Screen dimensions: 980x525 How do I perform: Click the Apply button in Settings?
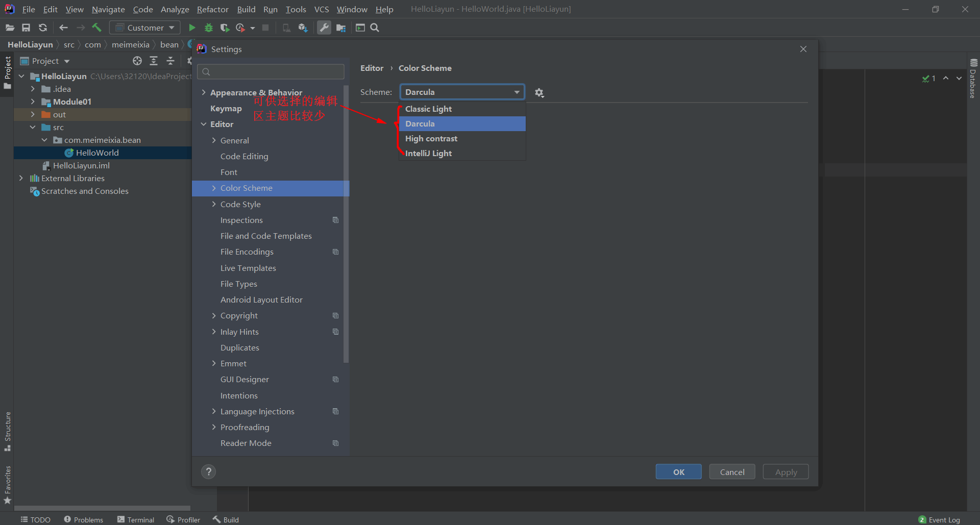(786, 472)
